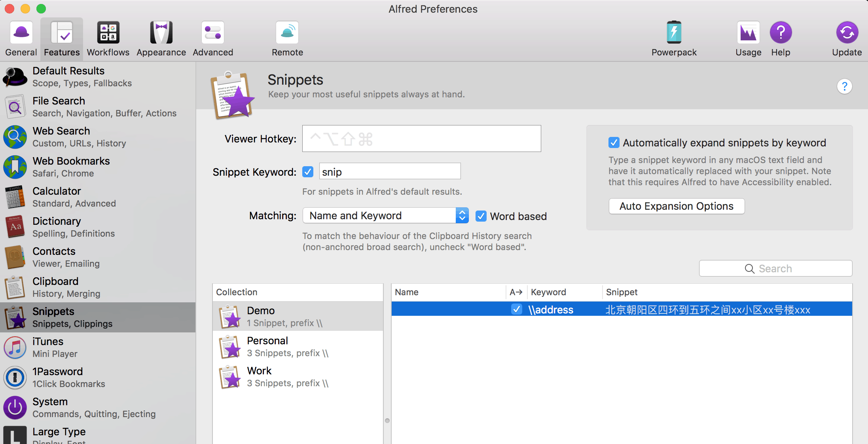Select Default Results in the sidebar
This screenshot has width=868, height=444.
click(98, 77)
